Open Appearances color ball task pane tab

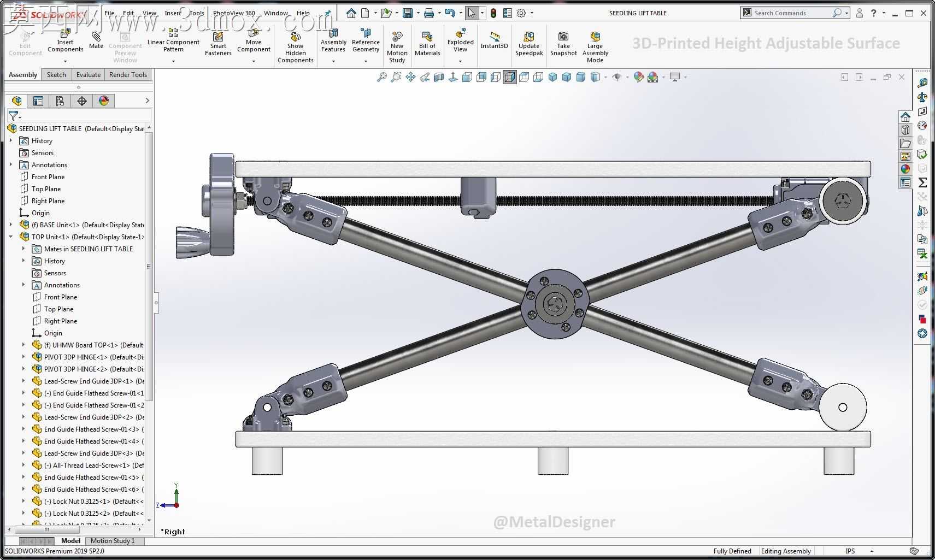(905, 169)
